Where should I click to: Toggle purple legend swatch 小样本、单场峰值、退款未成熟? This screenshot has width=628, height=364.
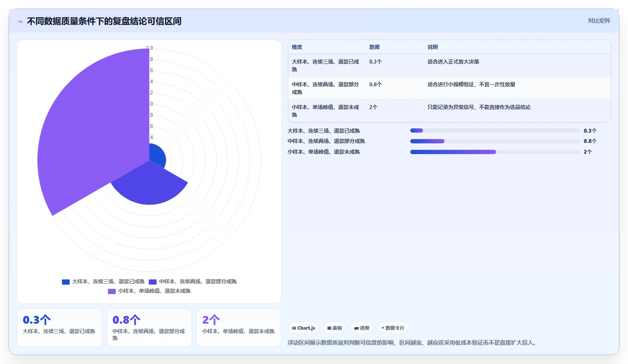click(x=112, y=291)
